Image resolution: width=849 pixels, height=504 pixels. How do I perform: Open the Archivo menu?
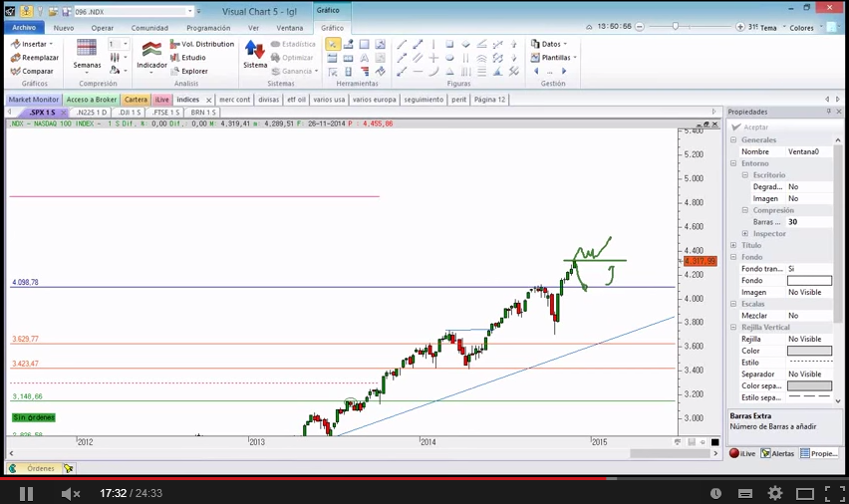24,28
